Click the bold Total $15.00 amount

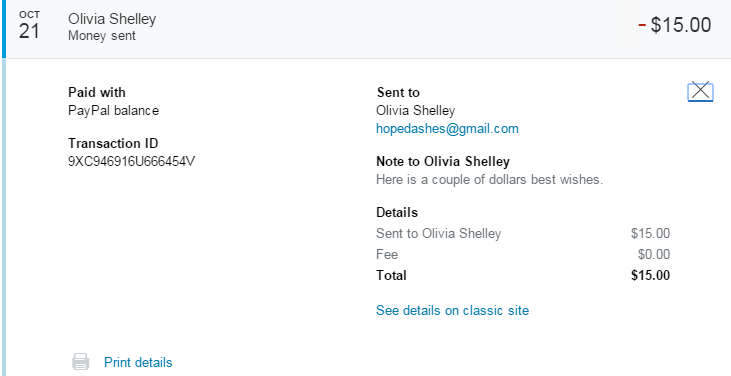[x=650, y=275]
